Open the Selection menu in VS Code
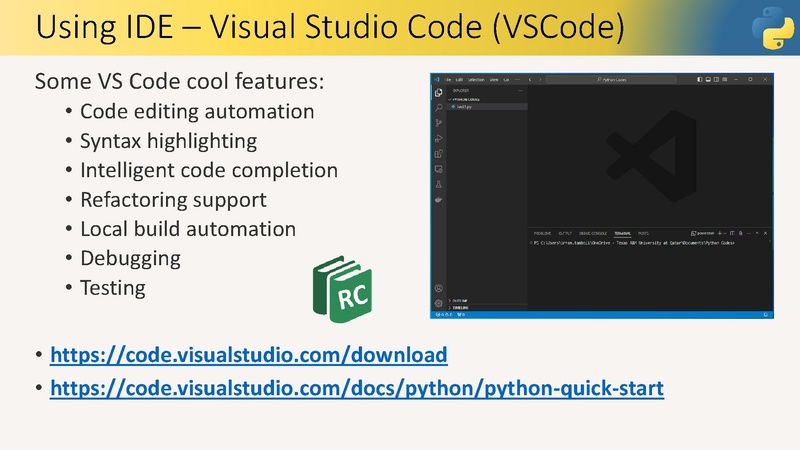This screenshot has width=800, height=450. [475, 78]
